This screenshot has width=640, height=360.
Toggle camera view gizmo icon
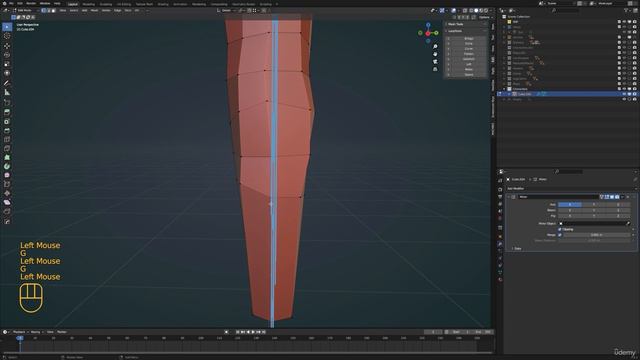tap(435, 62)
